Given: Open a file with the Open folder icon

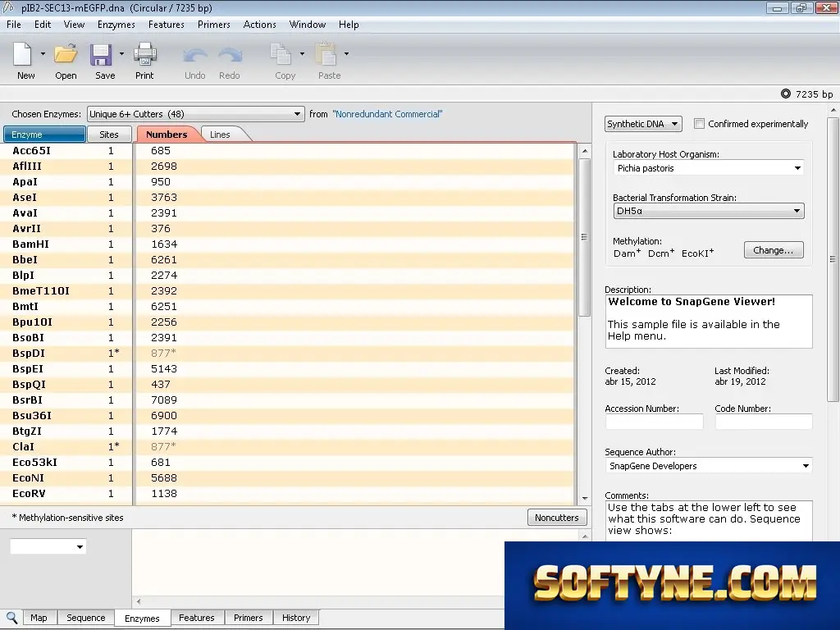Looking at the screenshot, I should click(66, 54).
